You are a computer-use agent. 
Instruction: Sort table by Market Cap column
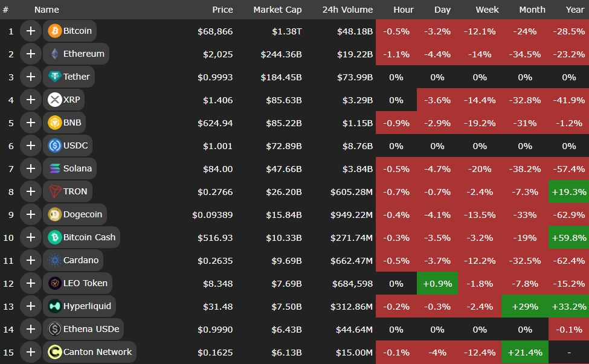pos(277,10)
